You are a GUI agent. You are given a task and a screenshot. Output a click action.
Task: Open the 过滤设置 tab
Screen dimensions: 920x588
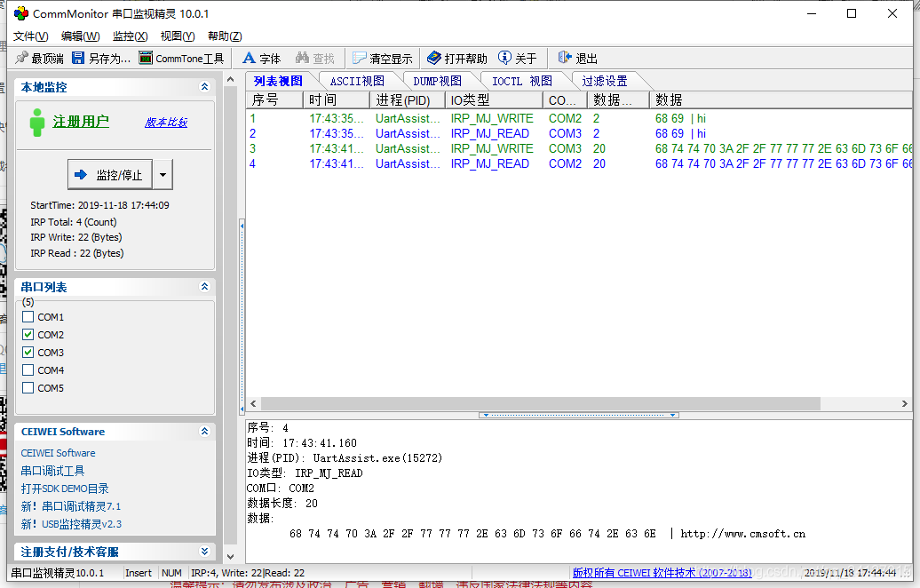(x=605, y=81)
